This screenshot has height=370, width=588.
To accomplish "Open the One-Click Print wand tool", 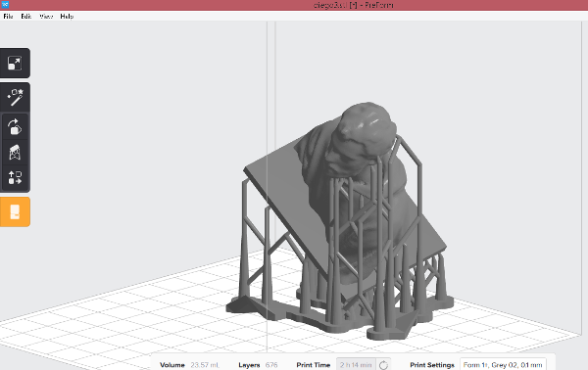I will (15, 97).
